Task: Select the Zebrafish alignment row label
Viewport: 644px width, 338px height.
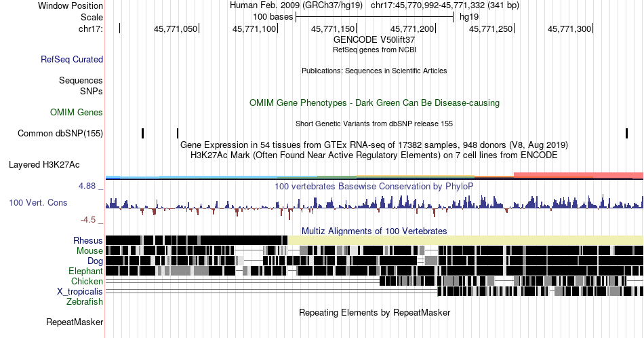Action: click(85, 301)
